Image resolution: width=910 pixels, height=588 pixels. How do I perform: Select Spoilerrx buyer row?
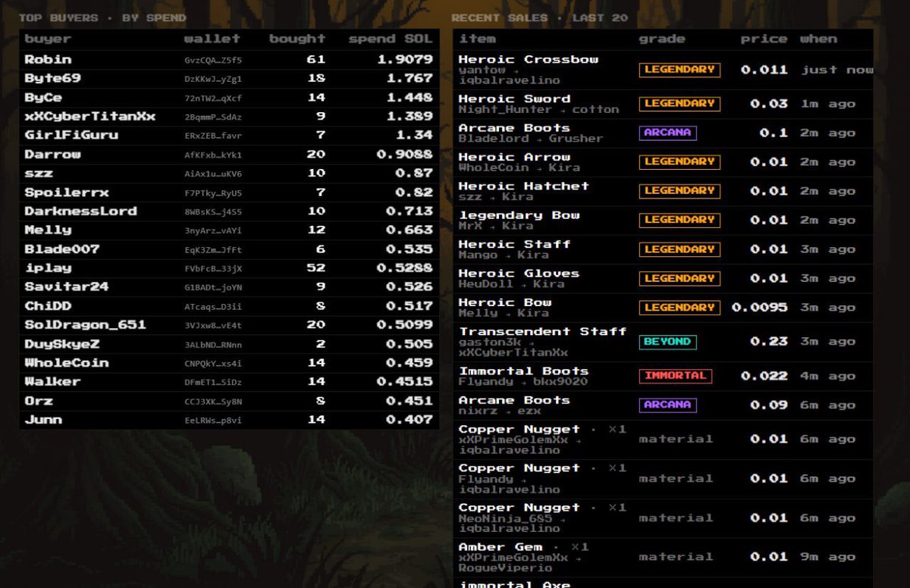[x=67, y=192]
